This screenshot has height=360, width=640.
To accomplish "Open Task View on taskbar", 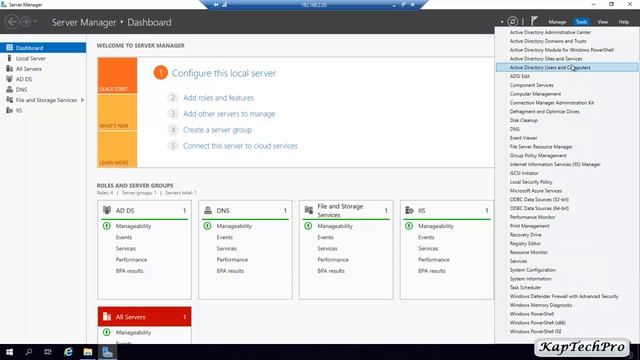I will [x=48, y=352].
